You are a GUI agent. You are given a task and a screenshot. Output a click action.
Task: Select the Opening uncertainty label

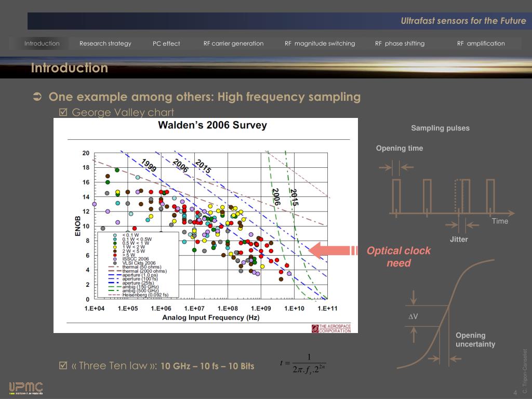tap(475, 340)
